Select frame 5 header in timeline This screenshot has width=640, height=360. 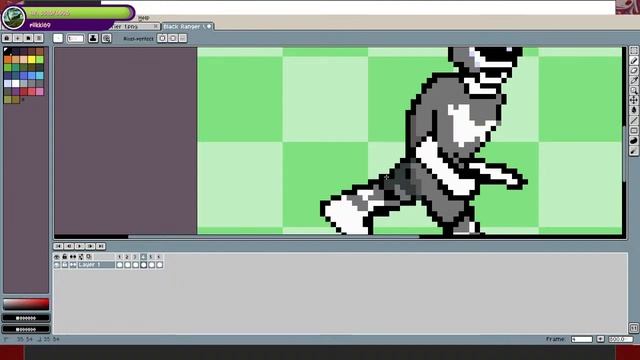[151, 257]
